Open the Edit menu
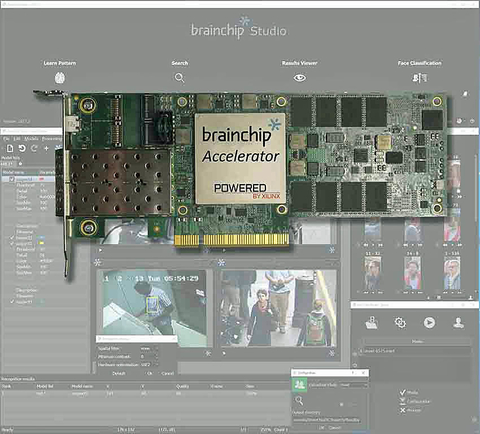 pos(17,138)
